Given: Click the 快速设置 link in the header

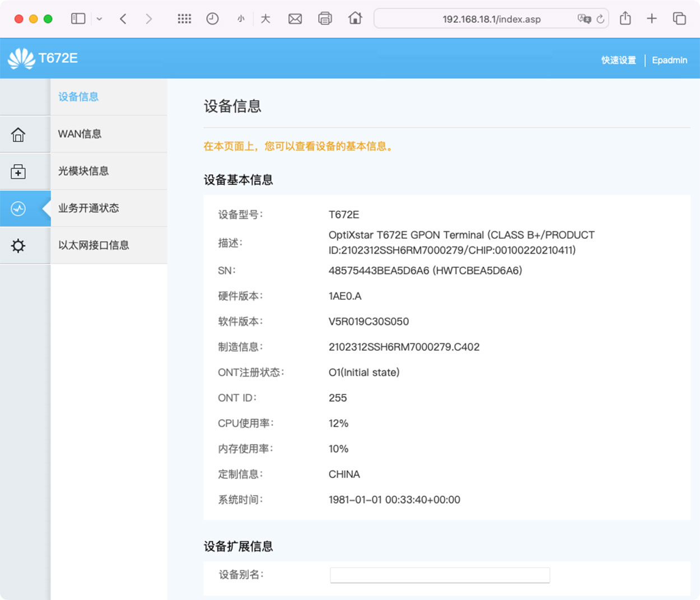Looking at the screenshot, I should click(x=618, y=60).
